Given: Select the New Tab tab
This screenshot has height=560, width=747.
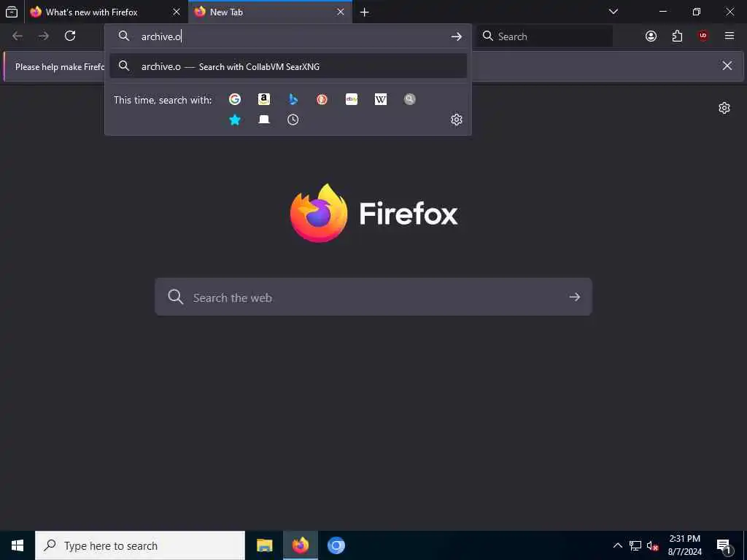Looking at the screenshot, I should pyautogui.click(x=270, y=12).
